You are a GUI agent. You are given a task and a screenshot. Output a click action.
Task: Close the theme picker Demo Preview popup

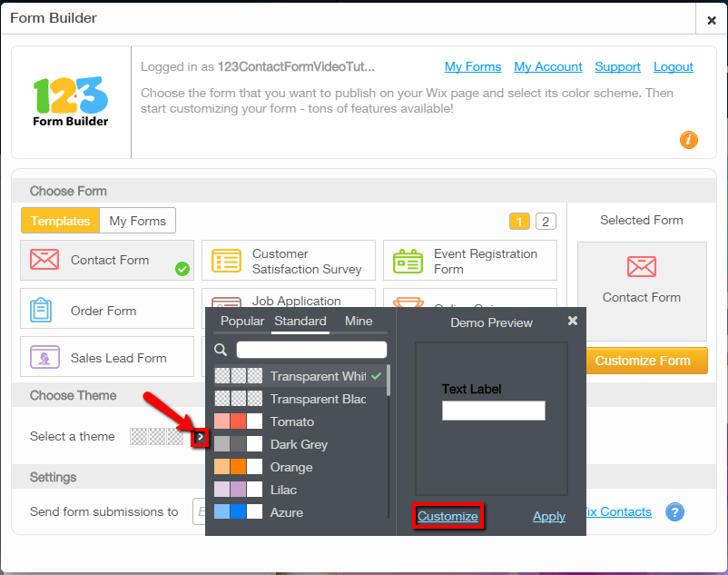(573, 321)
